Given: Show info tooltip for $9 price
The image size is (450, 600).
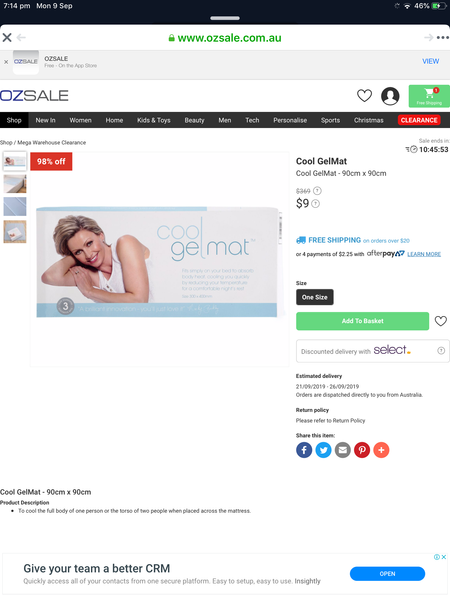Looking at the screenshot, I should (x=315, y=204).
